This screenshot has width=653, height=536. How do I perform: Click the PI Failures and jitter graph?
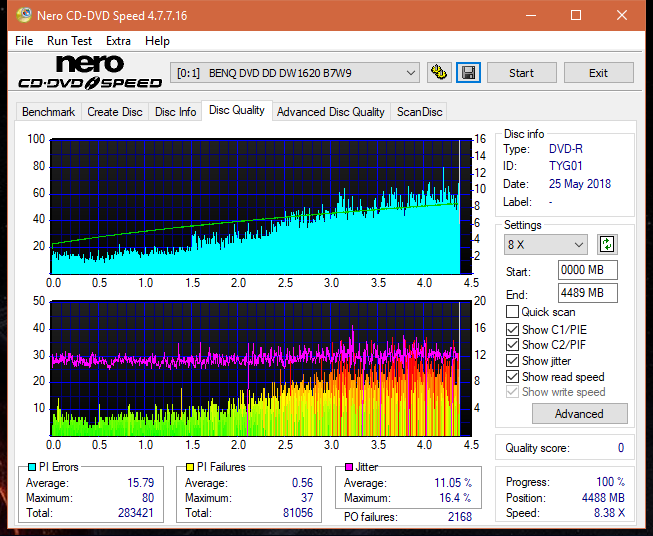(x=261, y=369)
